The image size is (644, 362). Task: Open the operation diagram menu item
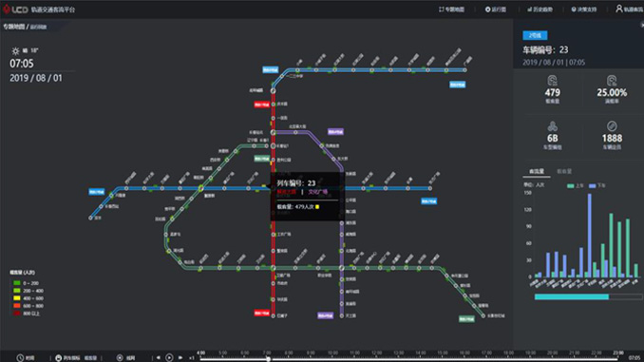click(x=496, y=10)
